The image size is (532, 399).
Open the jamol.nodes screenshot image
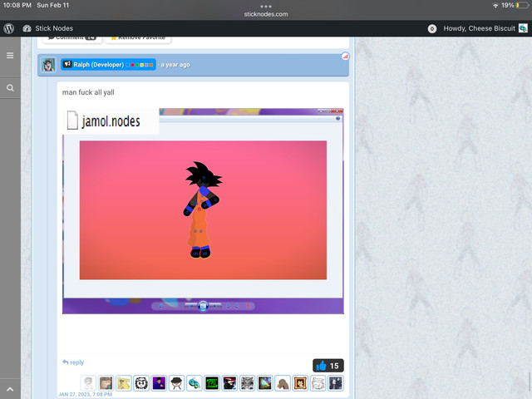click(x=203, y=210)
